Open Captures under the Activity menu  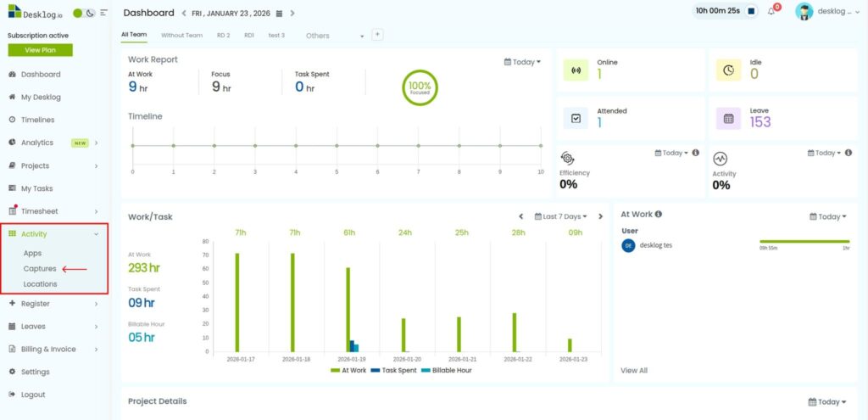click(40, 269)
